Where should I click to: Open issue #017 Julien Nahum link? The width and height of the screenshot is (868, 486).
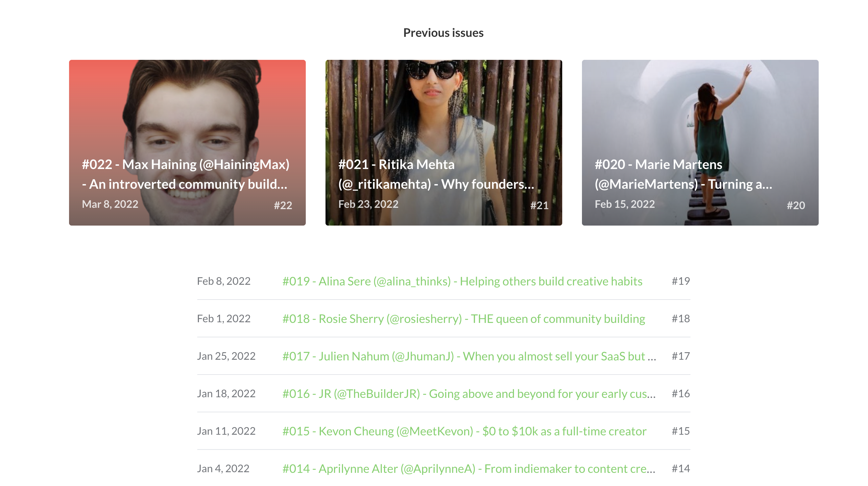[x=469, y=356]
